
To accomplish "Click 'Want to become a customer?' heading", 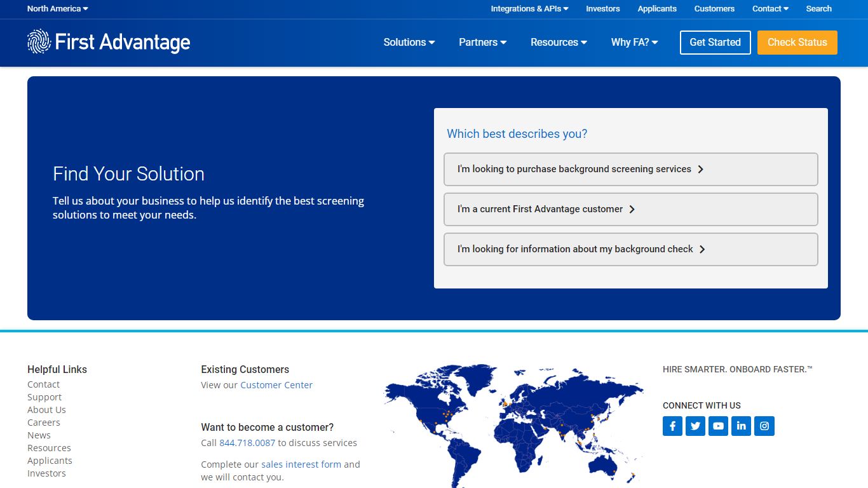I will pyautogui.click(x=268, y=427).
